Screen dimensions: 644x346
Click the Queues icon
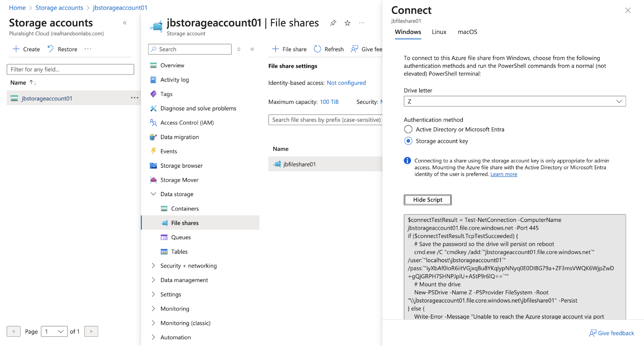click(164, 237)
